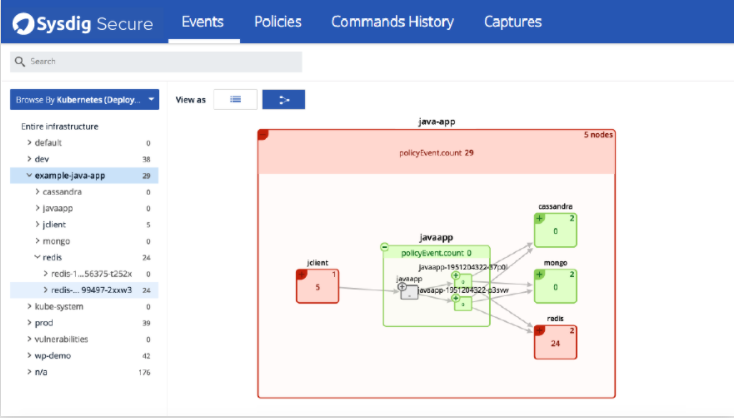Click the search magnifier icon
The image size is (734, 418).
click(x=20, y=61)
